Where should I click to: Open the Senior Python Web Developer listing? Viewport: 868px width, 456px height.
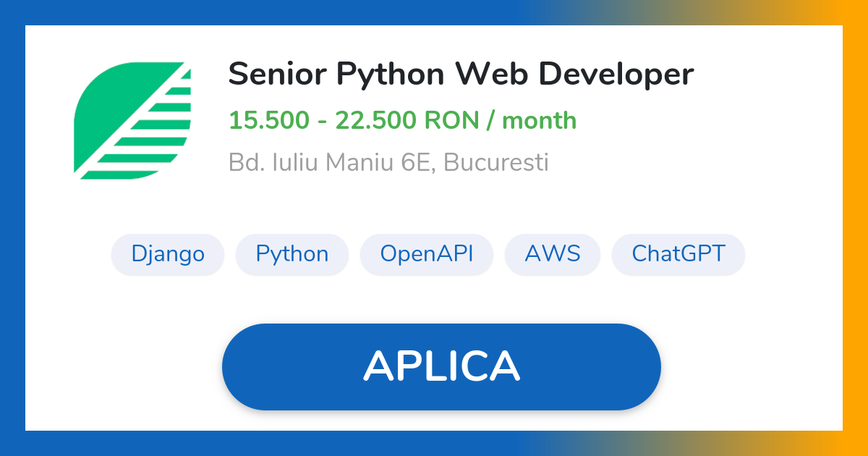[x=461, y=73]
